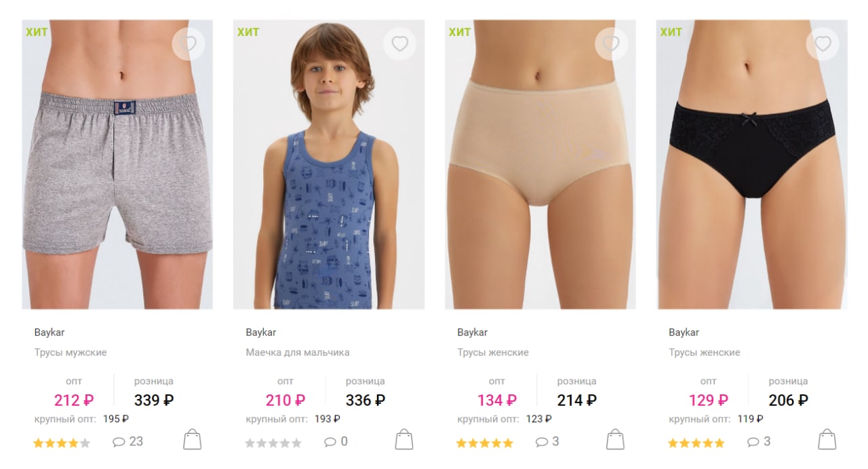
Task: Open the Маечка для мальчика product link
Action: (298, 352)
